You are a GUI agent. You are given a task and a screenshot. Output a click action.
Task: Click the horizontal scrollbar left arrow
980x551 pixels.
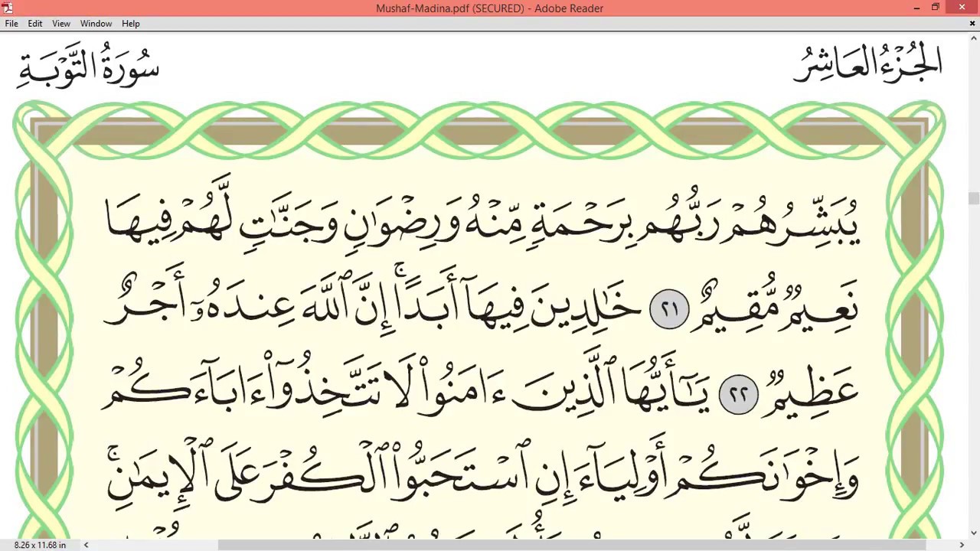point(86,545)
